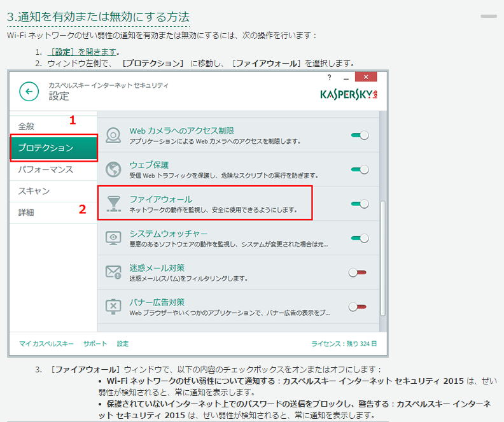Open the ウェブ保護 settings link

149,165
